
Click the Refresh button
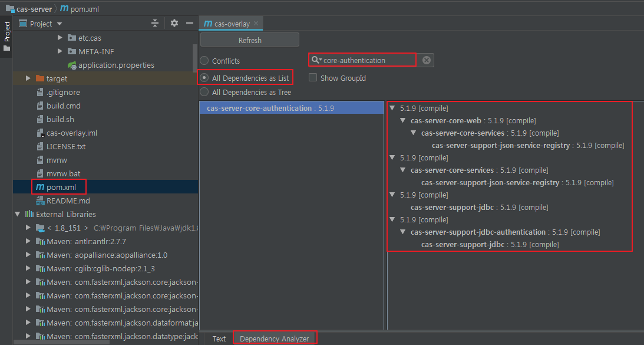(250, 40)
